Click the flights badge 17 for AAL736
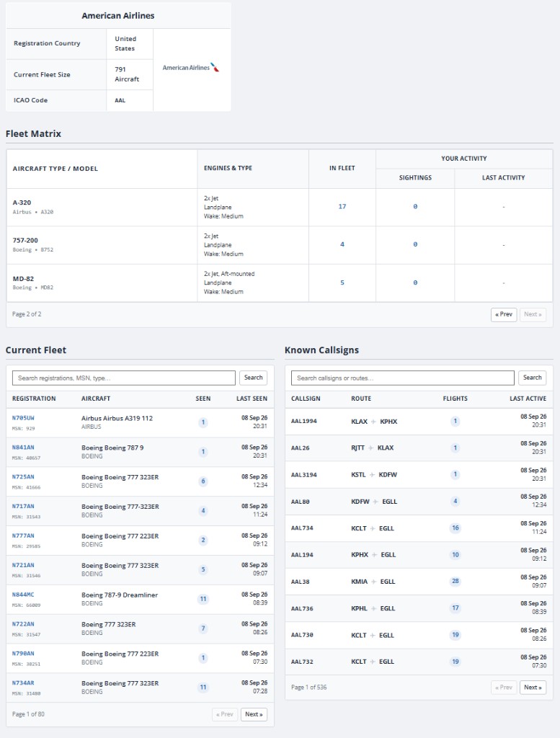560x738 pixels. tap(455, 608)
